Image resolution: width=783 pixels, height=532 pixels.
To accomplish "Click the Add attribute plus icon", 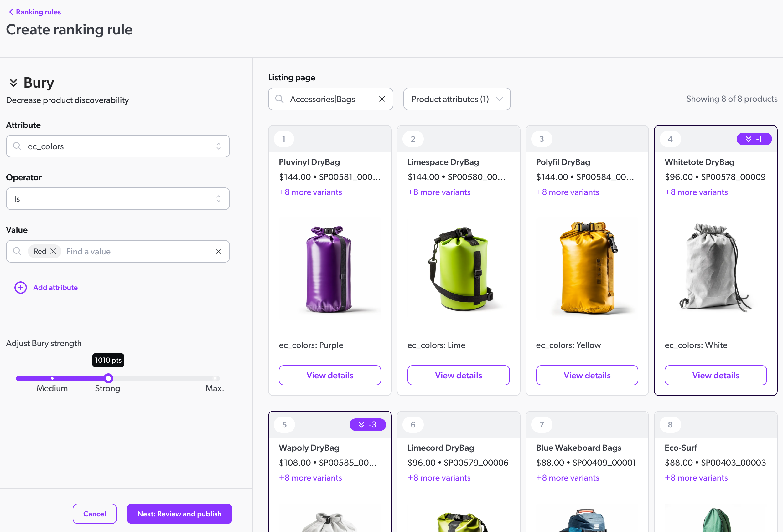I will [21, 288].
